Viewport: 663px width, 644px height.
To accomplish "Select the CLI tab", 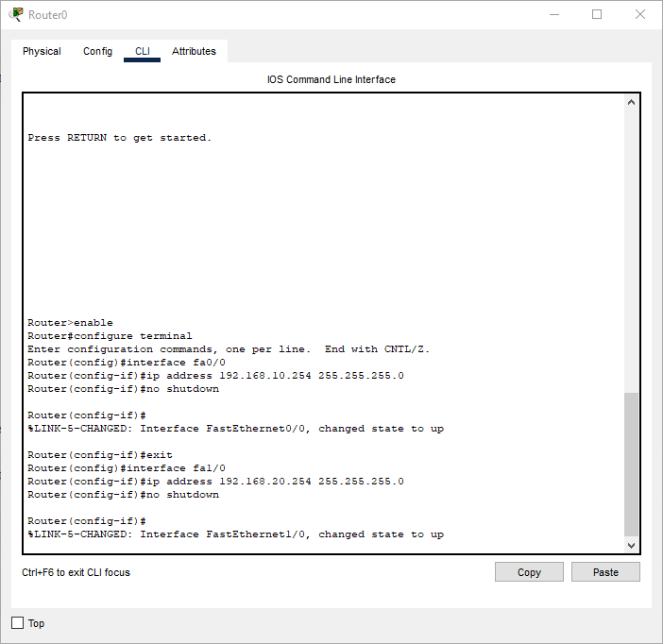I will click(142, 51).
